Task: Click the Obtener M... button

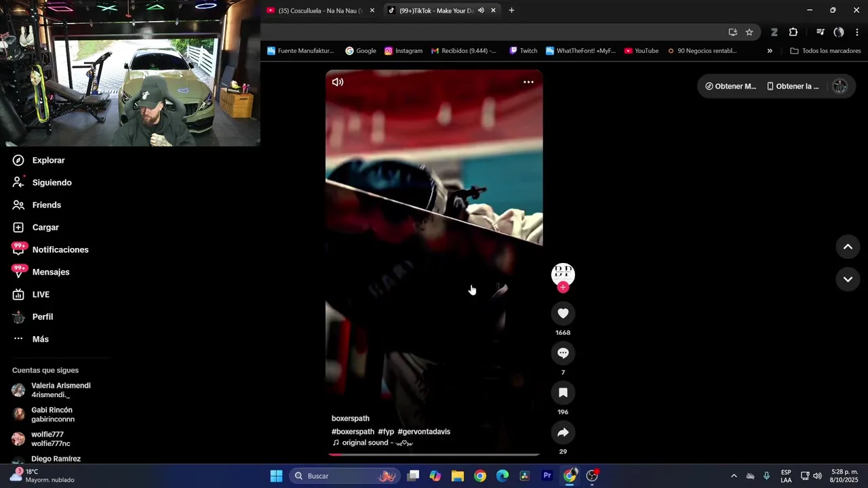Action: [x=730, y=87]
